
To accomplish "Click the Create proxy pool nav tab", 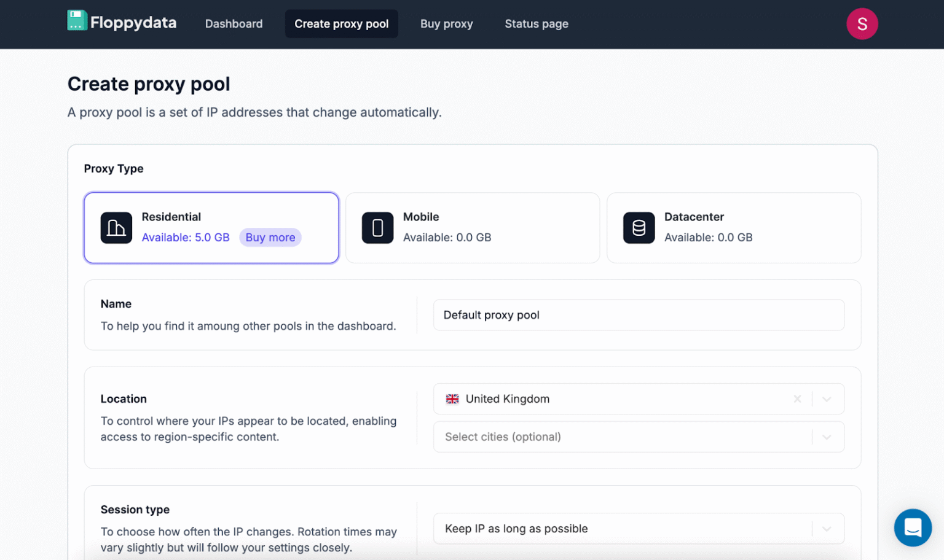I will coord(341,24).
